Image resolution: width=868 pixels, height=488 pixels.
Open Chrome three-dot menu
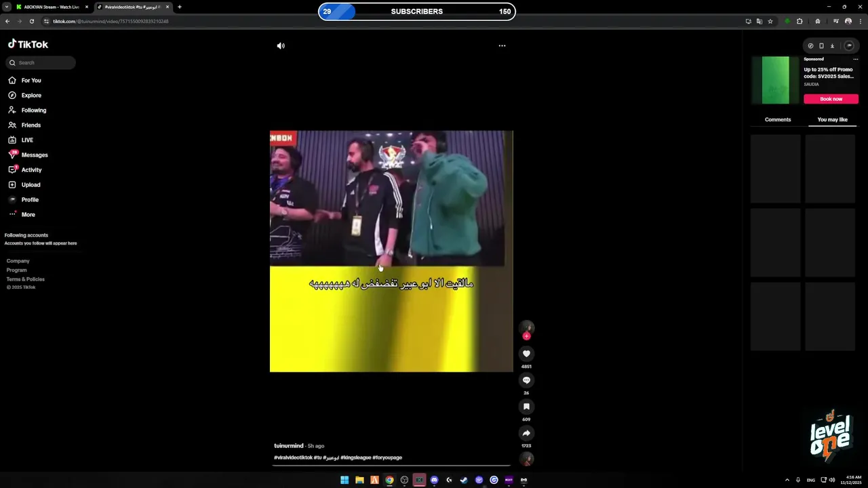click(x=860, y=21)
